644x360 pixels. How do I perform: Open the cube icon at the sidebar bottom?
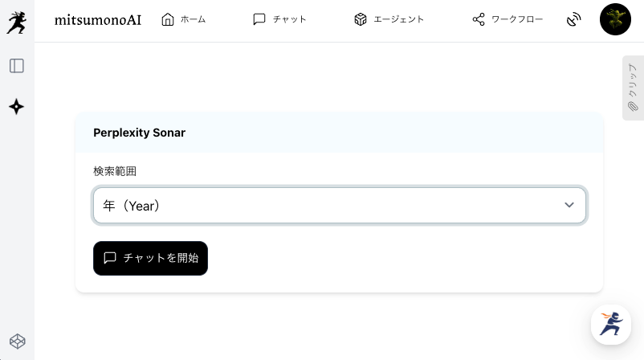tap(17, 341)
